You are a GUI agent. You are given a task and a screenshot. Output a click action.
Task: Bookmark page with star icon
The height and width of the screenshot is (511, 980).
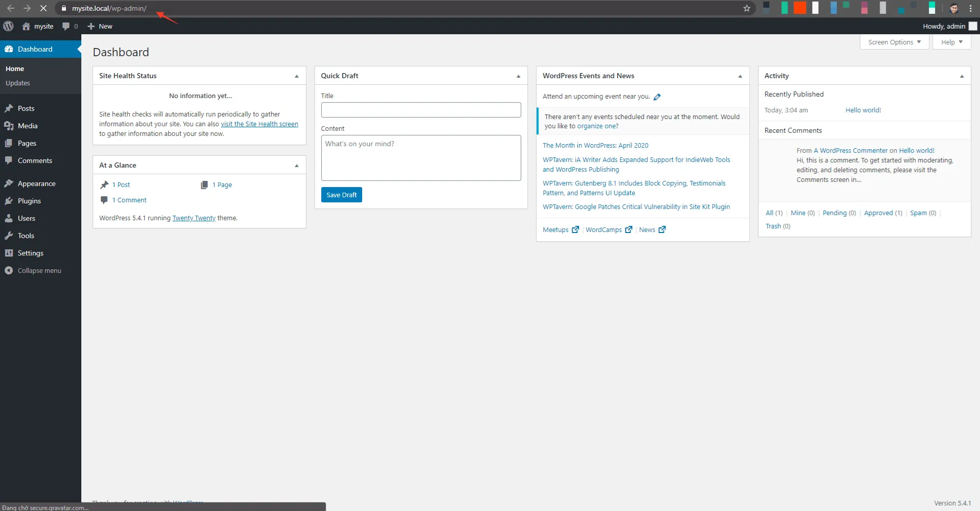(x=747, y=8)
